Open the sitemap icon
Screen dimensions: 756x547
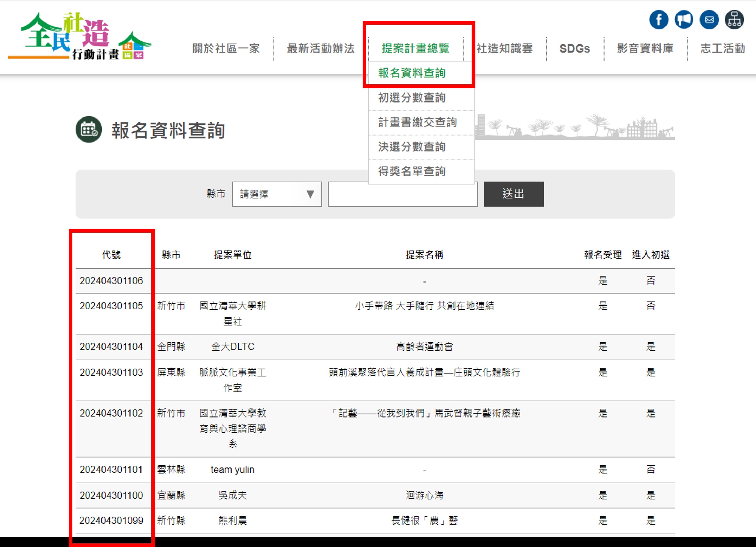coord(734,20)
